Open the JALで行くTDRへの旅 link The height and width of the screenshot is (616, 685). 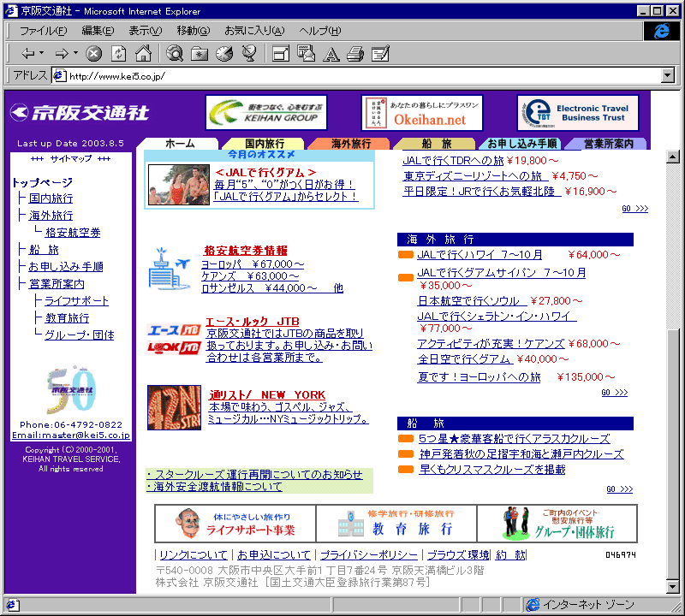pos(453,161)
